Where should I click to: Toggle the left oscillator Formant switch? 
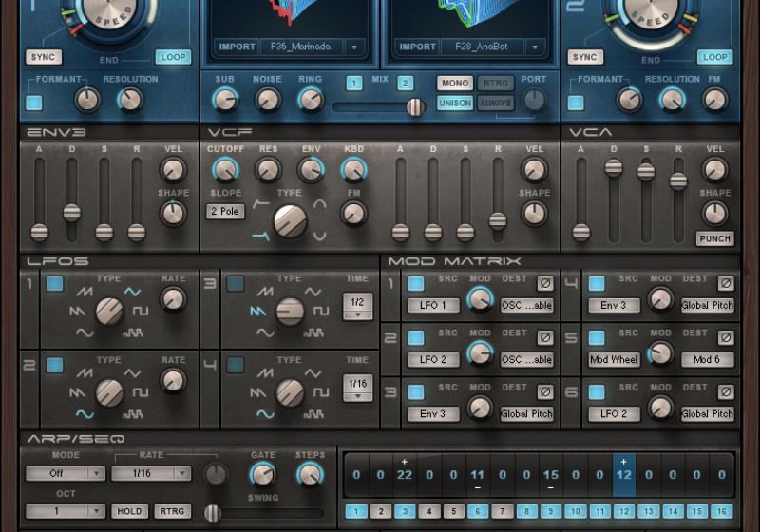pyautogui.click(x=34, y=102)
